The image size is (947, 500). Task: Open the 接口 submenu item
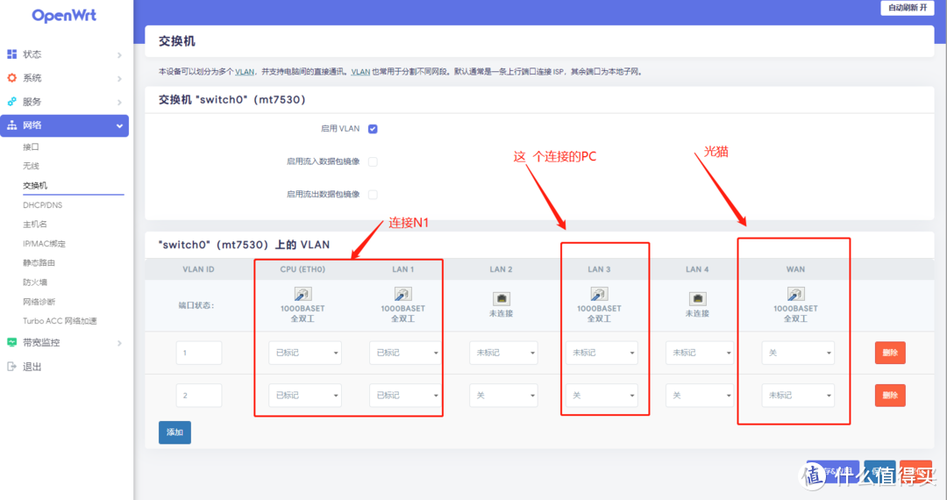pos(31,147)
